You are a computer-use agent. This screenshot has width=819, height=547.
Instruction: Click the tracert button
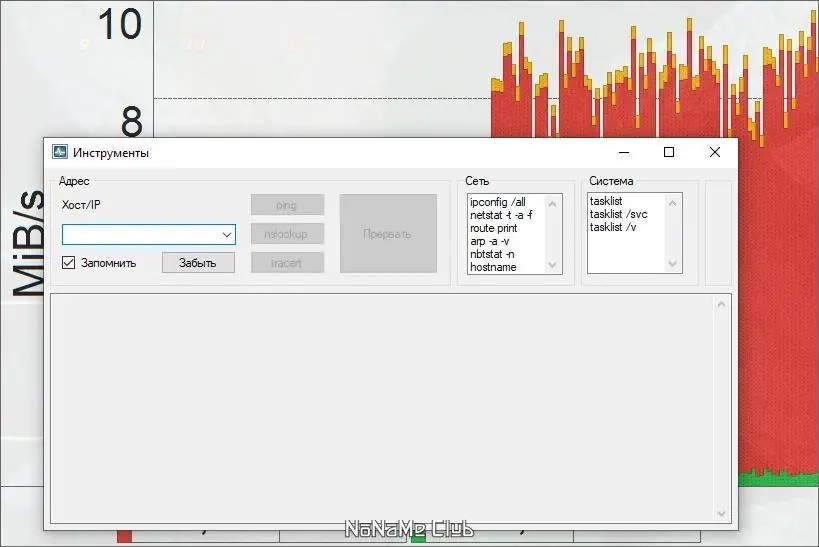[287, 263]
